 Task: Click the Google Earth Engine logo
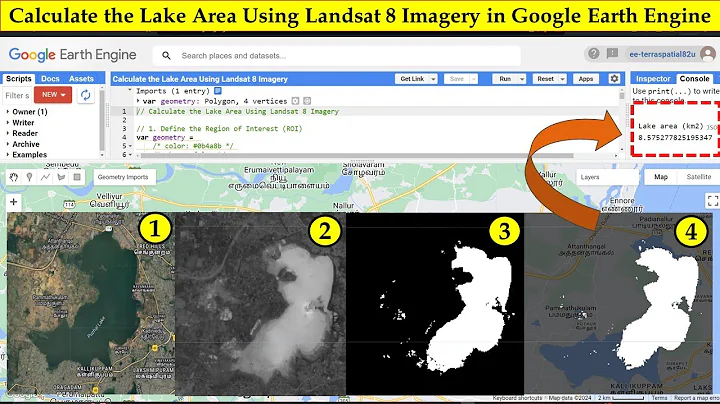click(x=73, y=55)
